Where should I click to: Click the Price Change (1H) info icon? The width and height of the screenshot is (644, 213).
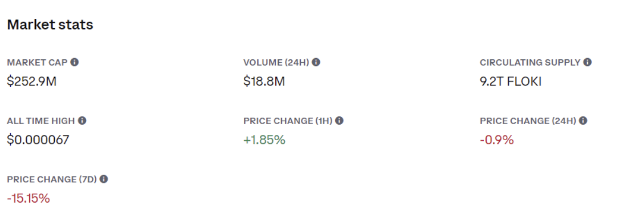(339, 121)
